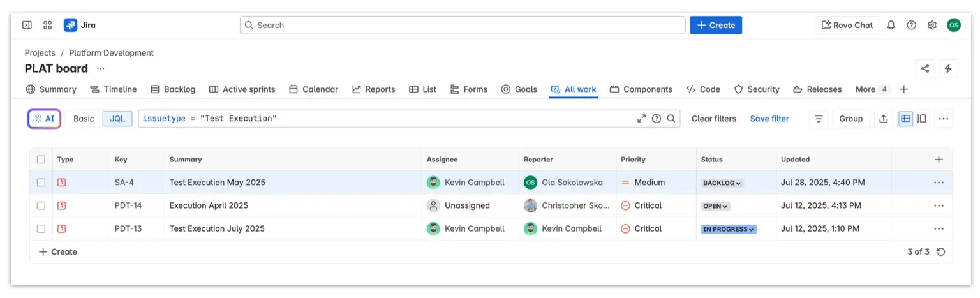Image resolution: width=980 pixels, height=298 pixels.
Task: Click the blue Create button
Action: tap(716, 25)
